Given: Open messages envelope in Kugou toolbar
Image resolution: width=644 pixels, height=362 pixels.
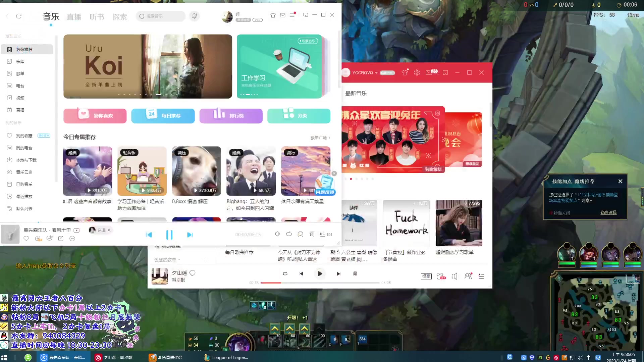Looking at the screenshot, I should point(283,15).
